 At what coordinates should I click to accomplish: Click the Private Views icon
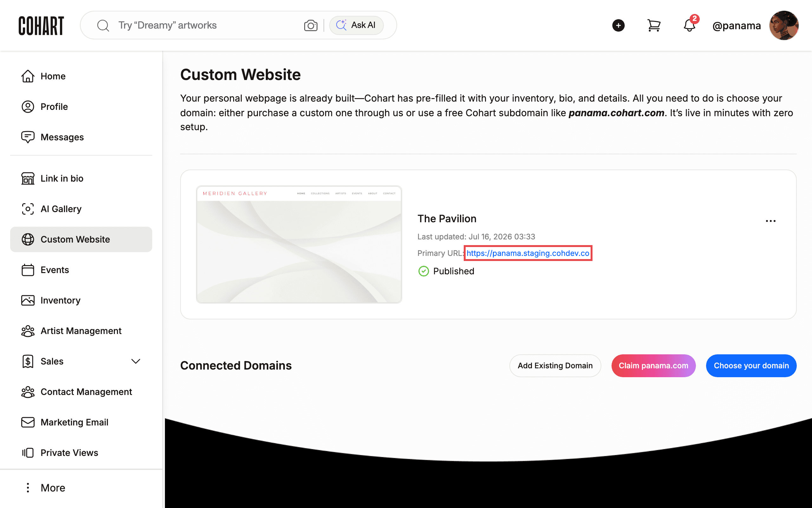28,453
